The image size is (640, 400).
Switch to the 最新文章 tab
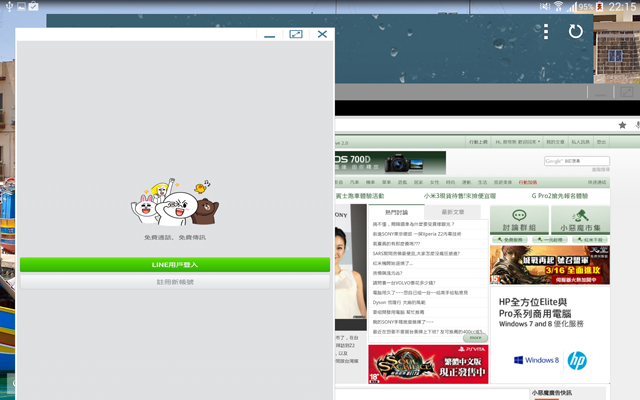pos(452,212)
